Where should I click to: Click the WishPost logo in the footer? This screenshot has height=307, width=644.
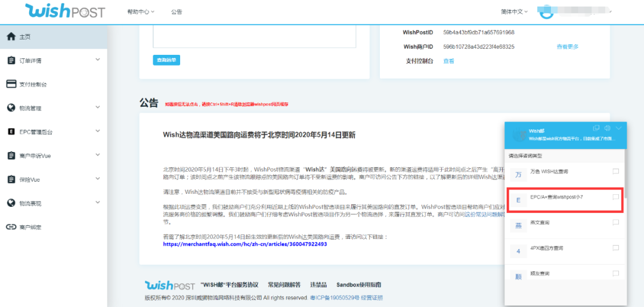(170, 286)
